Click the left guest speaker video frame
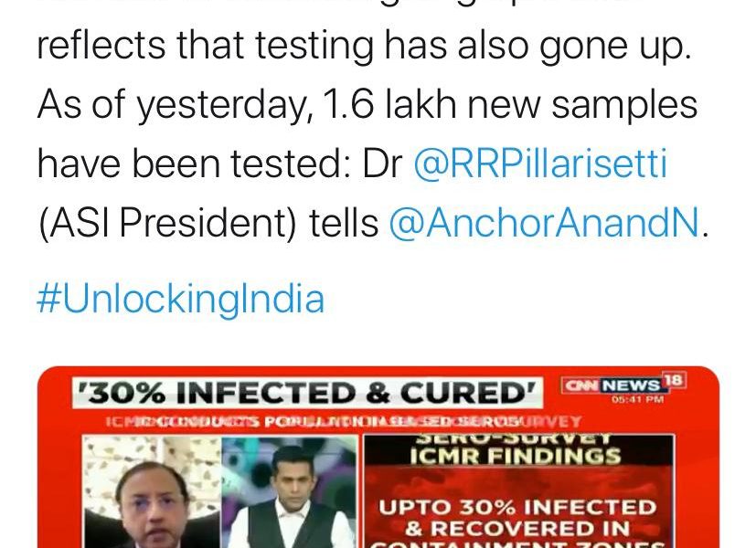756x548 pixels. 152,491
